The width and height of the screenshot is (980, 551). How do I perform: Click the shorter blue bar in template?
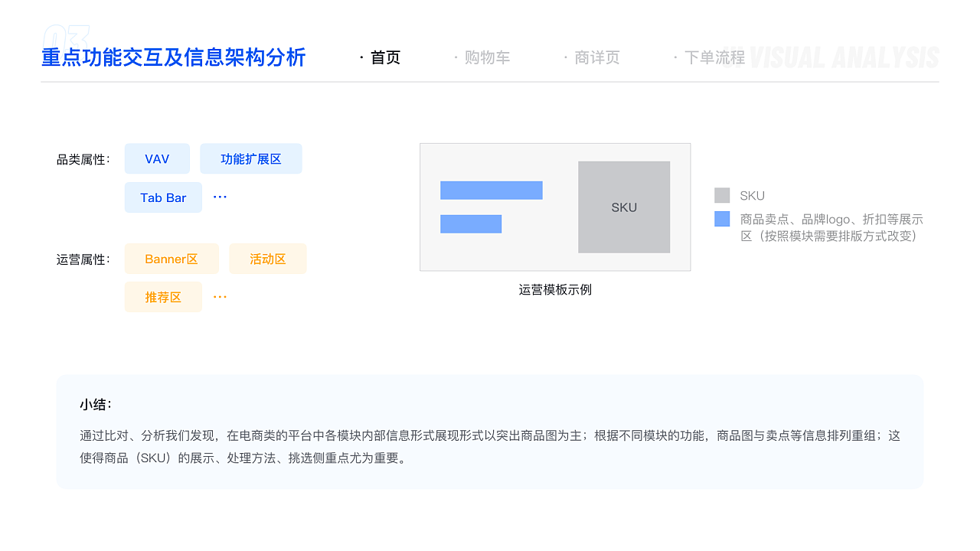(x=471, y=223)
